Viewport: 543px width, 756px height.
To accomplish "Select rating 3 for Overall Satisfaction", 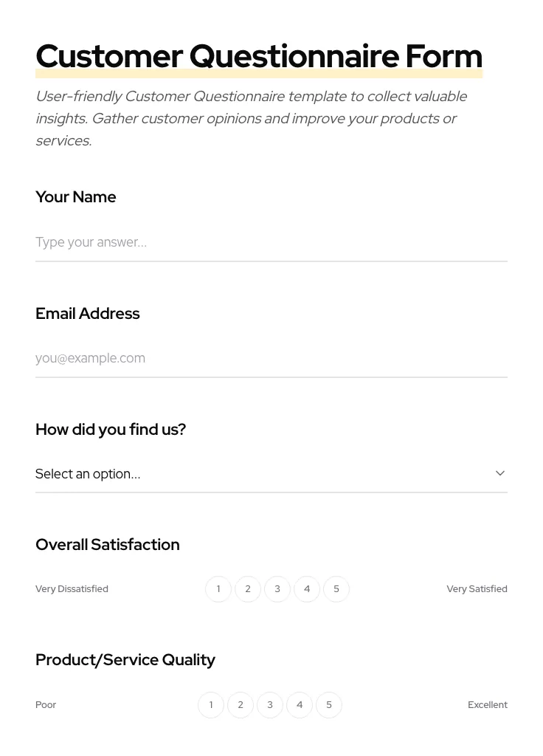I will 277,588.
